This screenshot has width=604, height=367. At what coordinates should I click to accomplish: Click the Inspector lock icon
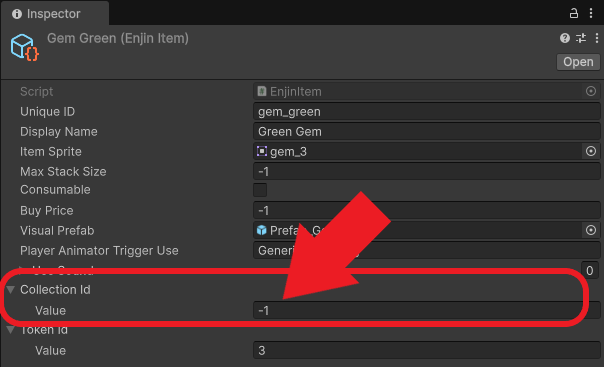pyautogui.click(x=574, y=13)
